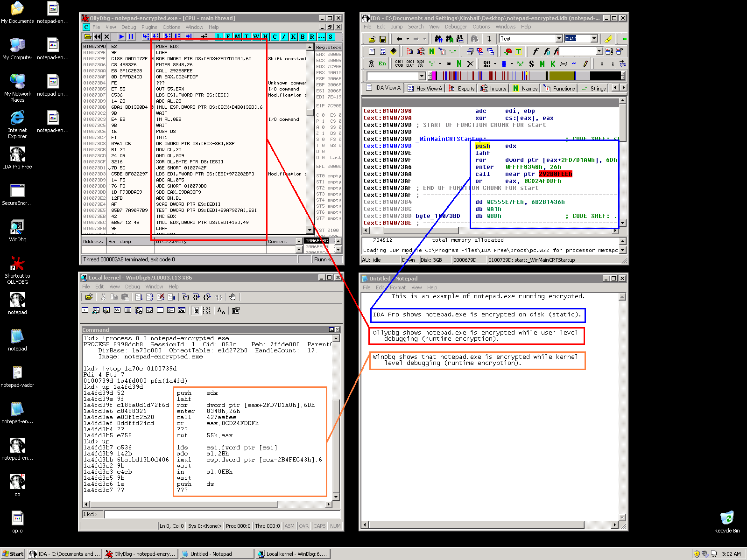
Task: Open the IDA Pro Free desktop icon
Action: point(17,158)
